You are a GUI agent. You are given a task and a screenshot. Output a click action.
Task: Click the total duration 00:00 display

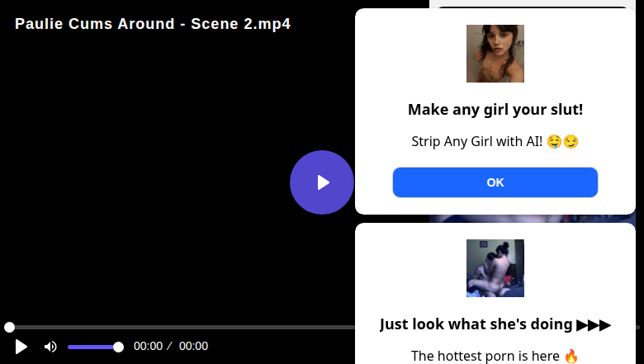[193, 347]
